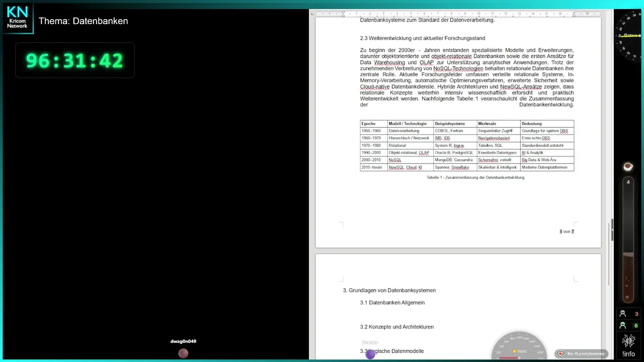This screenshot has height=362, width=644.
Task: Click the coffee cup icon
Action: pyautogui.click(x=628, y=166)
